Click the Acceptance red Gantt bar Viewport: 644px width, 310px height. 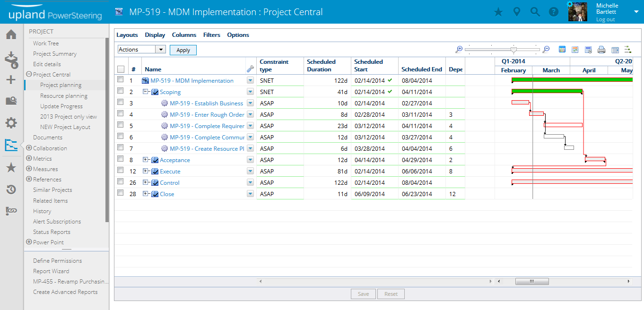[595, 159]
